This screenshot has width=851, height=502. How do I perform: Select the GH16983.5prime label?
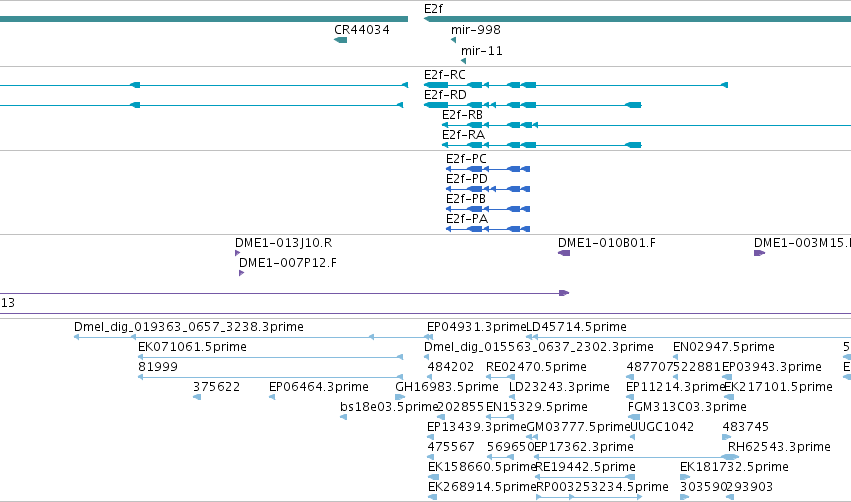pos(447,387)
